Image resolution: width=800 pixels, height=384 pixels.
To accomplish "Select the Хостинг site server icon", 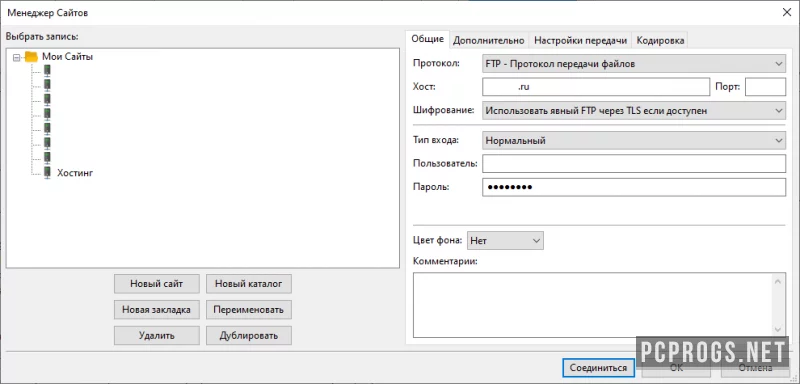I will [x=47, y=172].
